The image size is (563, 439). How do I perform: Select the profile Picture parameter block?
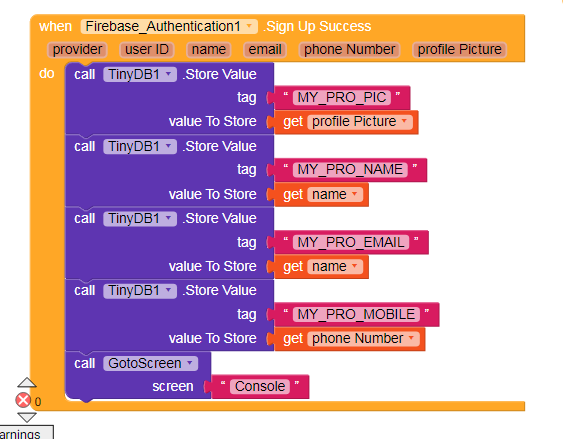(x=460, y=50)
